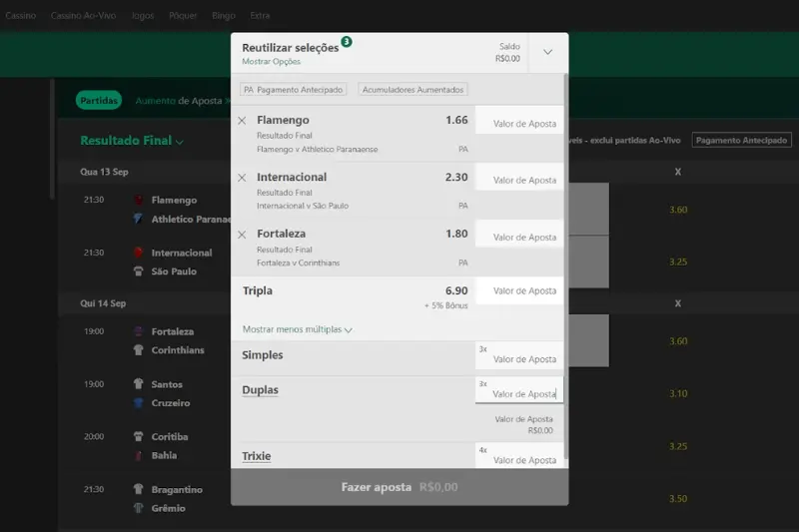Screen dimensions: 799x532
Task: Click the São Paulo shirt icon
Action: 138,271
